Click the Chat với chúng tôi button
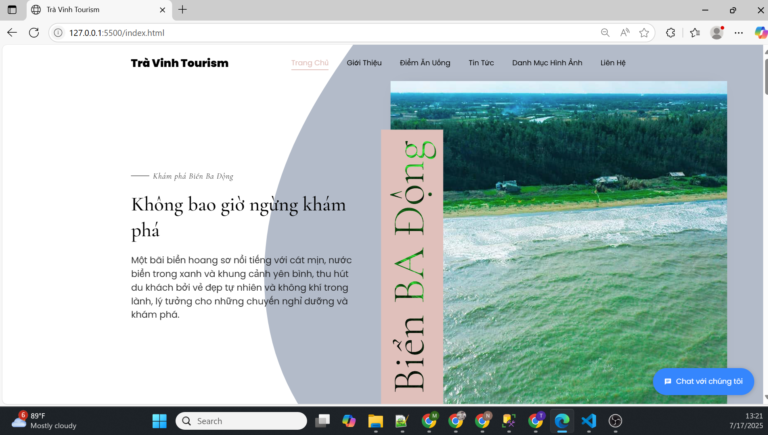768x435 pixels. pyautogui.click(x=703, y=381)
